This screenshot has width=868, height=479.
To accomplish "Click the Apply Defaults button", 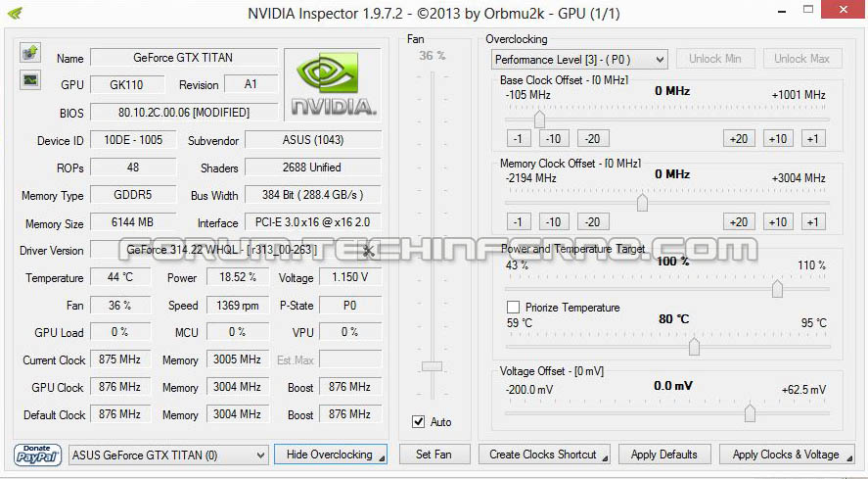I will click(663, 455).
